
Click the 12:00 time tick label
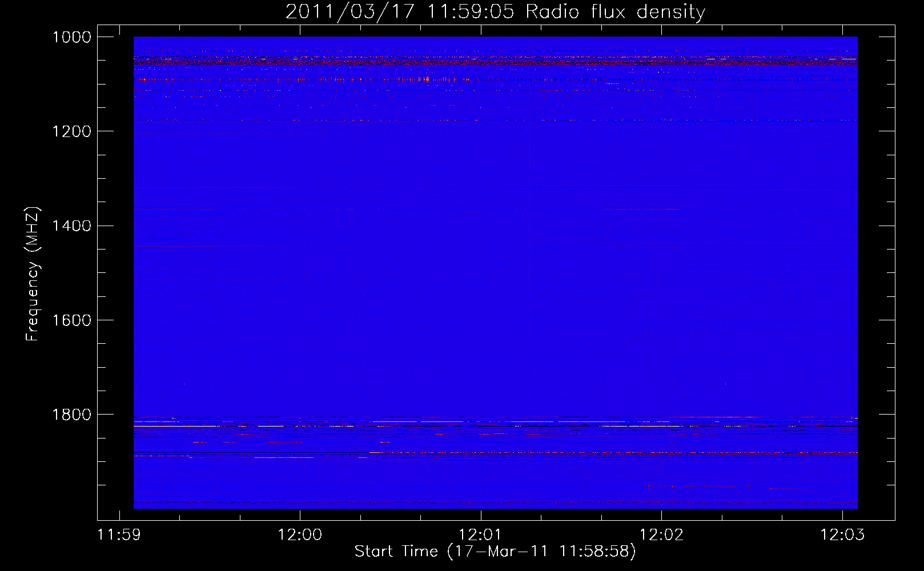(300, 535)
